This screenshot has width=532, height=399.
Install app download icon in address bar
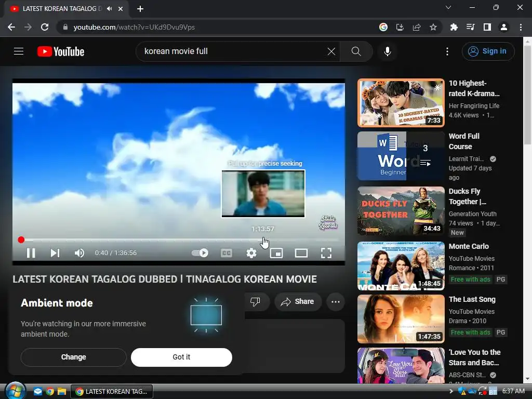coord(400,27)
